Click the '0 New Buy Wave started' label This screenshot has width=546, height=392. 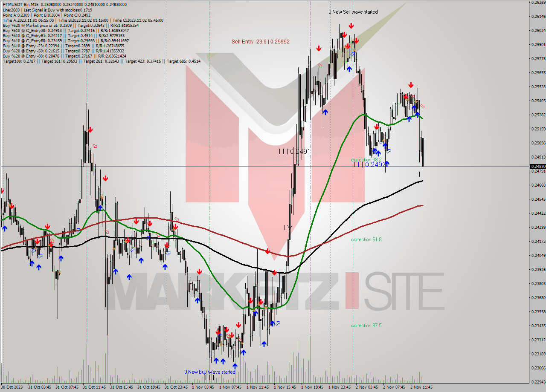click(x=210, y=372)
